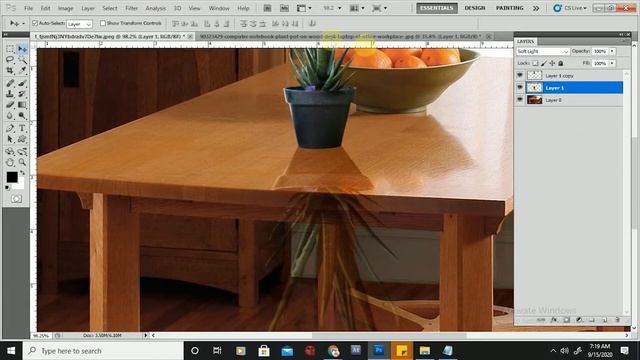Click the Create new layer icon
The height and width of the screenshot is (360, 640).
[x=605, y=320]
